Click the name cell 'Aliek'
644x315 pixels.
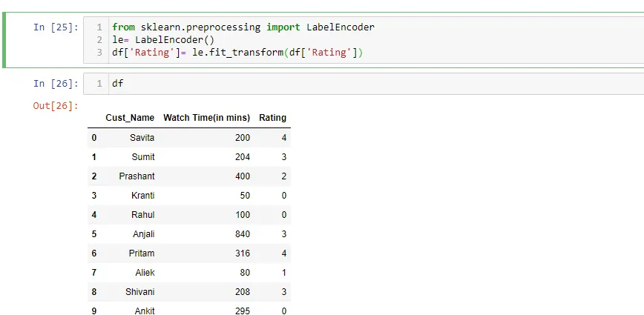tap(145, 272)
